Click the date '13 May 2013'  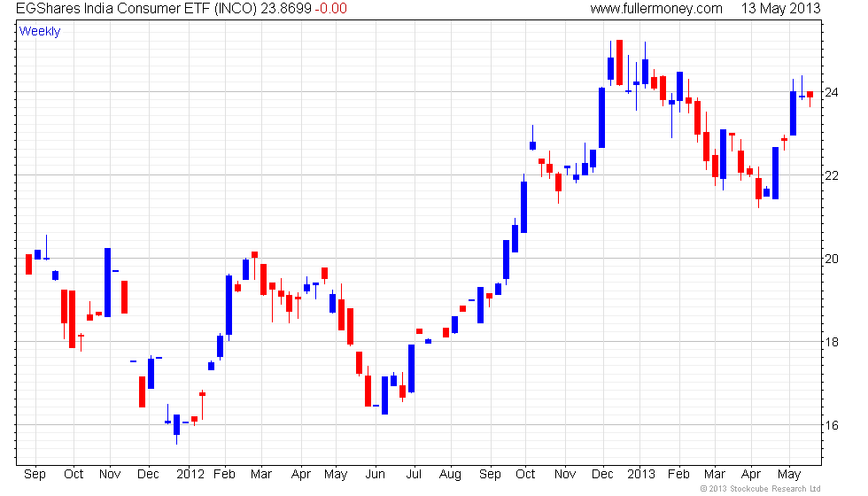click(x=780, y=9)
